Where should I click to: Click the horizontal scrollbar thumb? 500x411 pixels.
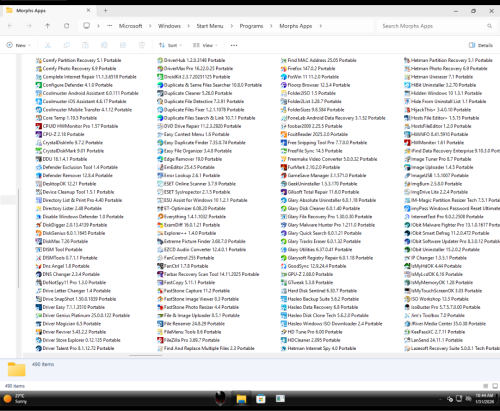(x=145, y=355)
